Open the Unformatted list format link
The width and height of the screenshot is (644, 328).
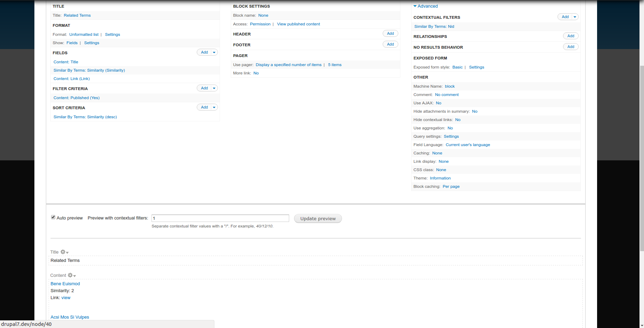point(84,34)
